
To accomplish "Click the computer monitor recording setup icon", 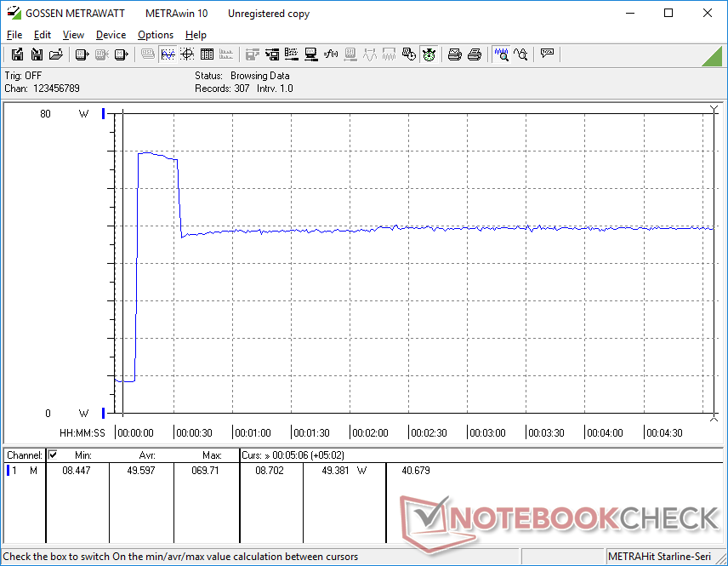I will 311,54.
